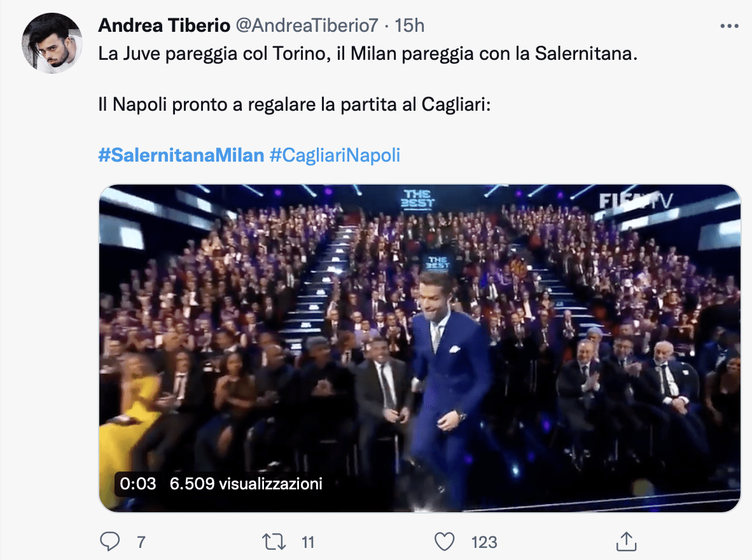Click the 6.509 visualizzazioni view count
The image size is (752, 560).
pos(246,484)
